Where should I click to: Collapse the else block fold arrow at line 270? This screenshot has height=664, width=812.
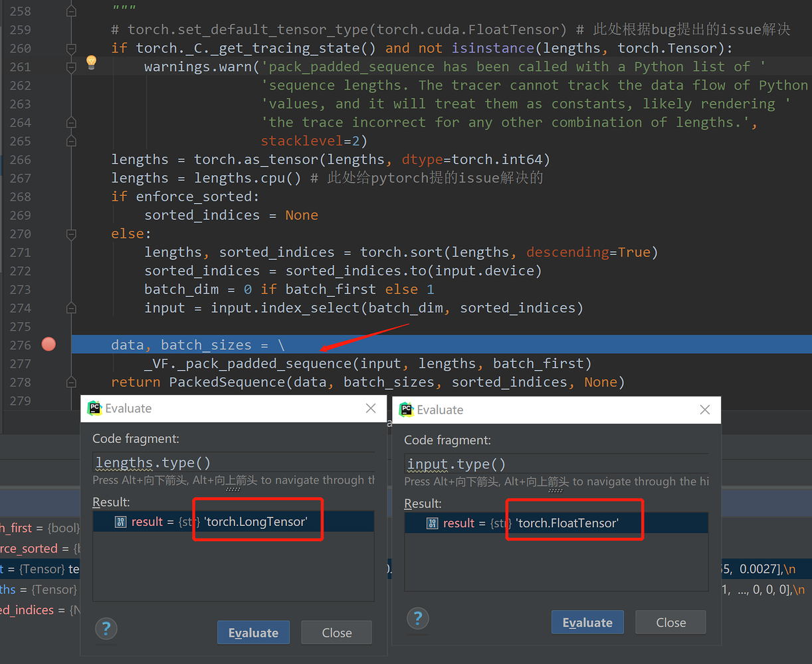[71, 234]
